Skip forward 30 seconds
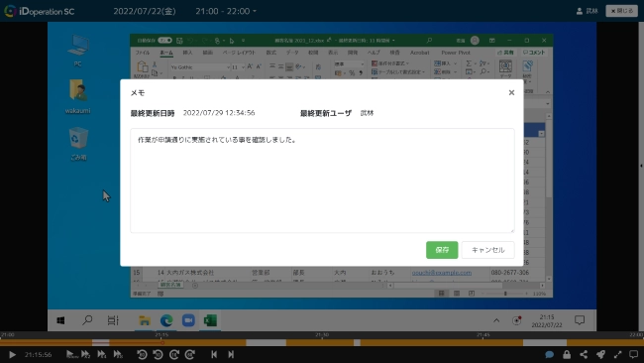 (x=190, y=354)
